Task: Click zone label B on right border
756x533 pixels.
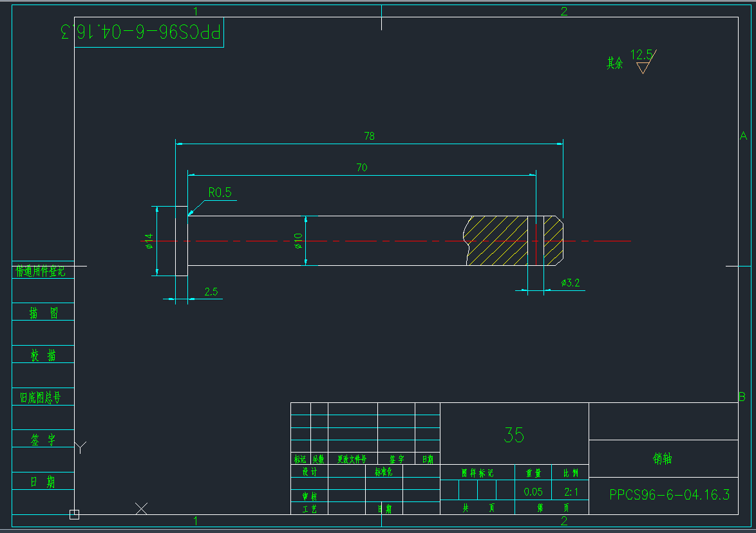Action: tap(742, 397)
